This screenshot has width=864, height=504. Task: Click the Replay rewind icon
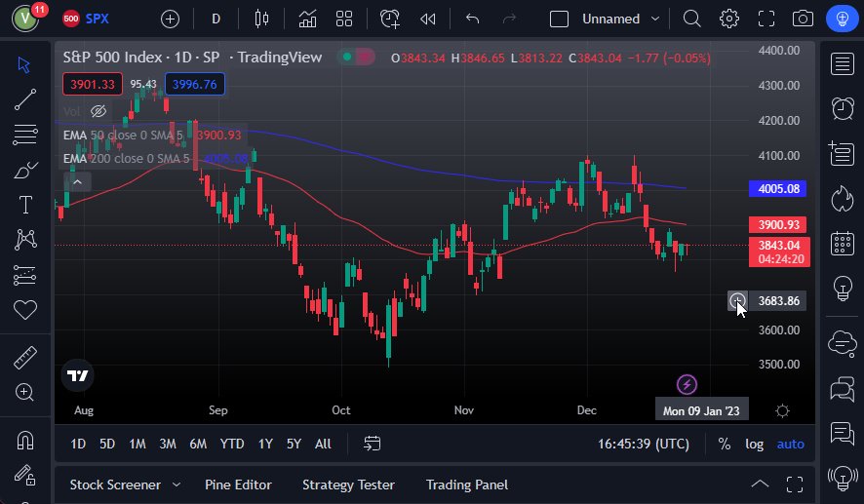427,19
